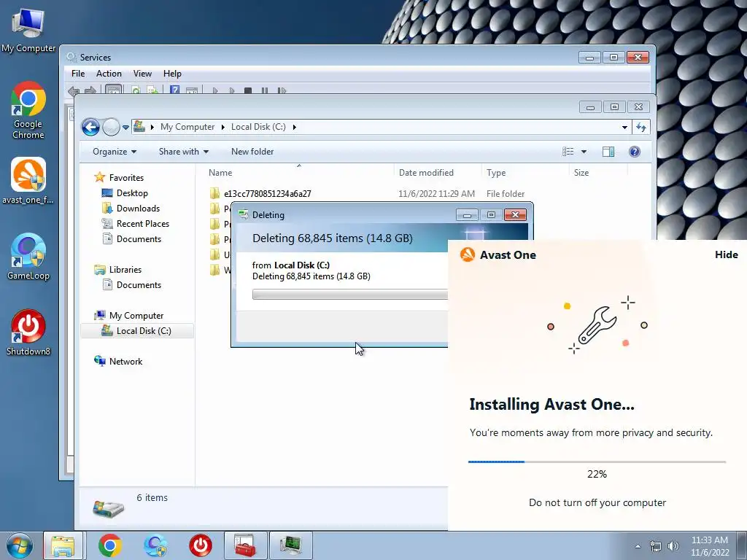Open the volume speaker tray icon
The height and width of the screenshot is (560, 747).
click(673, 546)
